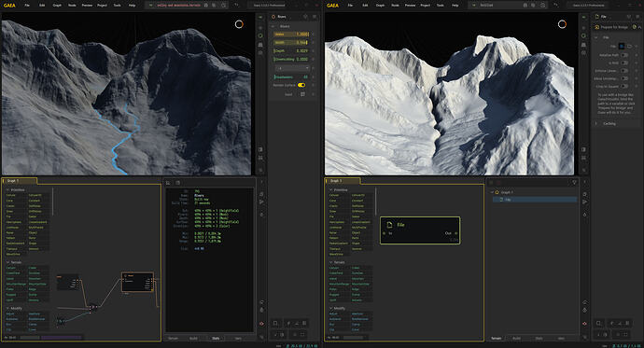Toggle the Clip to Square switch

(x=624, y=86)
